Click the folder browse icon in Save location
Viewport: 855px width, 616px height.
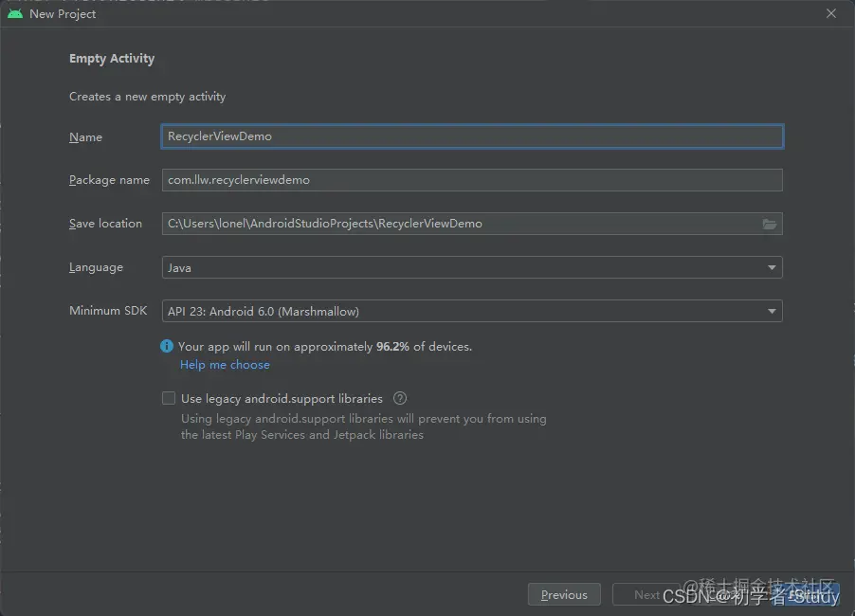769,224
